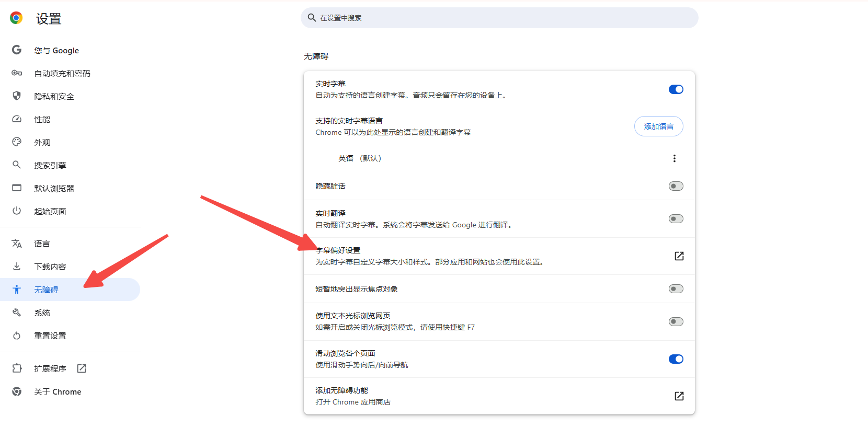
Task: Click 打开 Chrome 应用商店 description text
Action: point(353,402)
